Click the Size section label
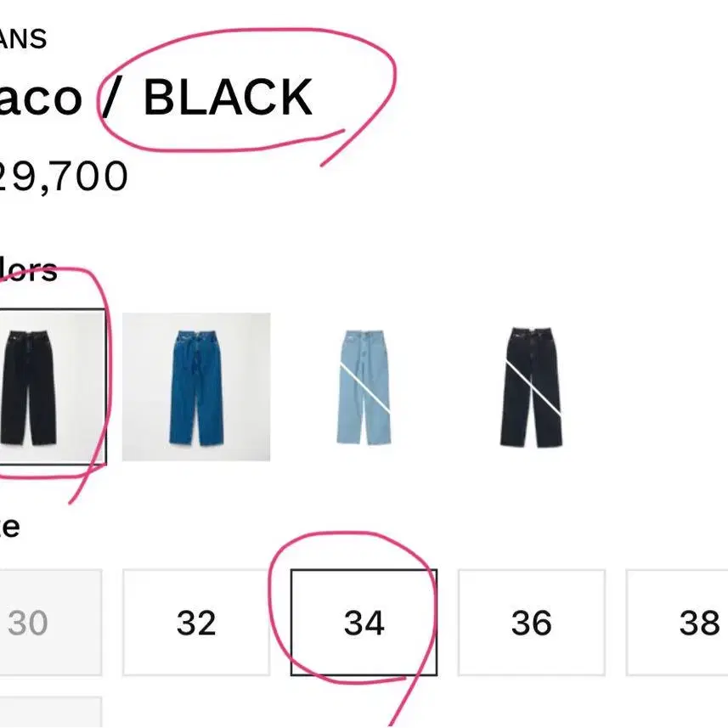 coord(10,527)
